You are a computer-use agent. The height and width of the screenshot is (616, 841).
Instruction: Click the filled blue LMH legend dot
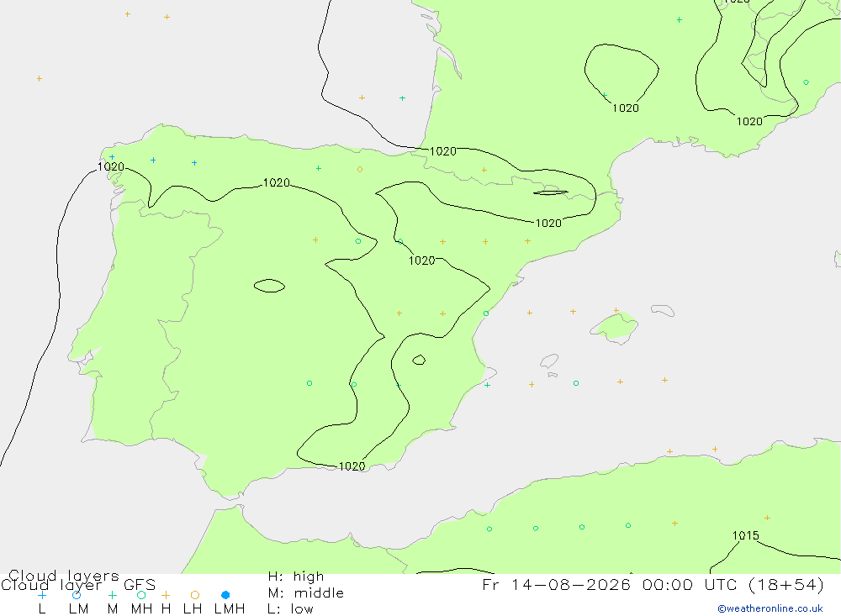coord(225,595)
